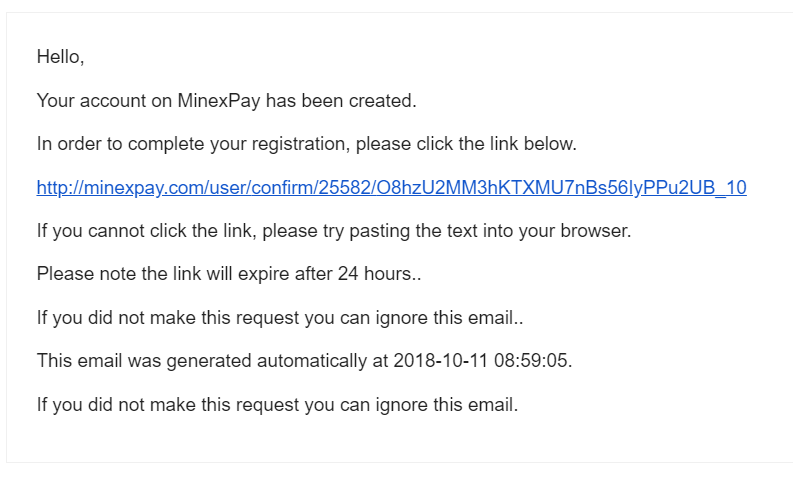Click the word "MinexPay" in the account sentence
The height and width of the screenshot is (479, 793).
point(219,101)
